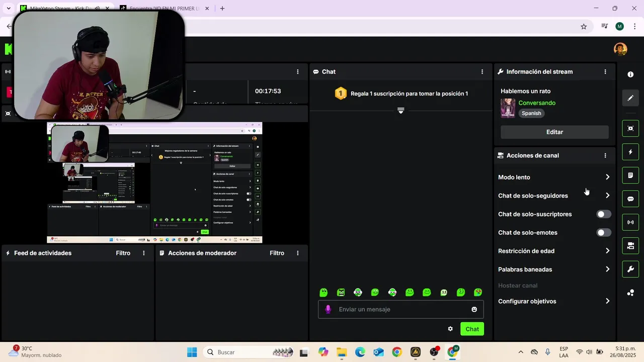Expand Chat de solo-seguidores options
The image size is (644, 362).
(x=607, y=196)
